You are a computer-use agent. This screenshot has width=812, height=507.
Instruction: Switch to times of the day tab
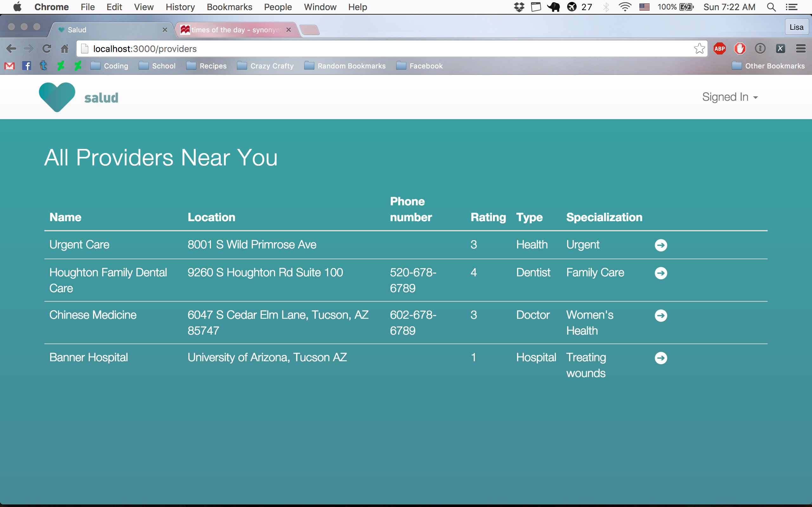[x=235, y=30]
